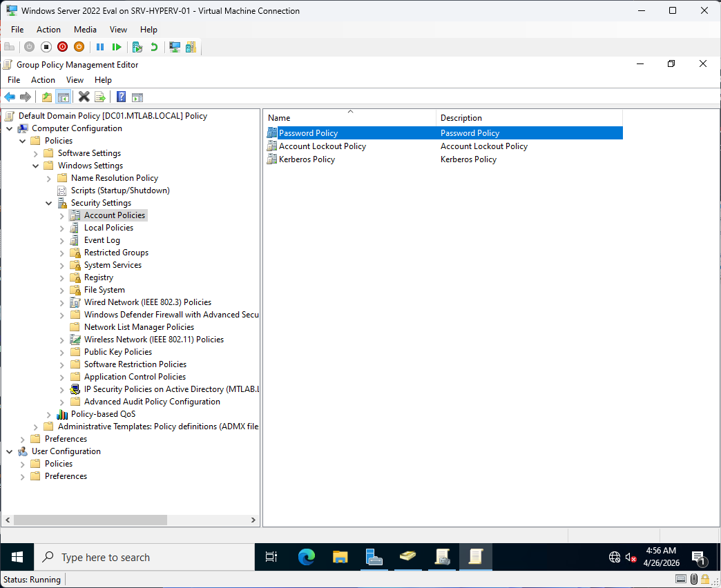The width and height of the screenshot is (721, 588).
Task: Select Advanced Audit Policy Configuration
Action: [152, 402]
